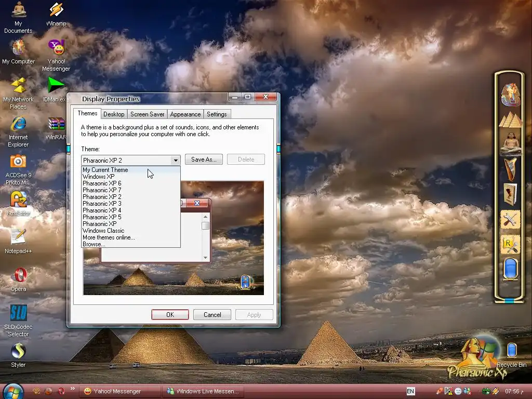Click Opera icon in Quick Launch
Image resolution: width=532 pixels, height=399 pixels.
coord(61,391)
